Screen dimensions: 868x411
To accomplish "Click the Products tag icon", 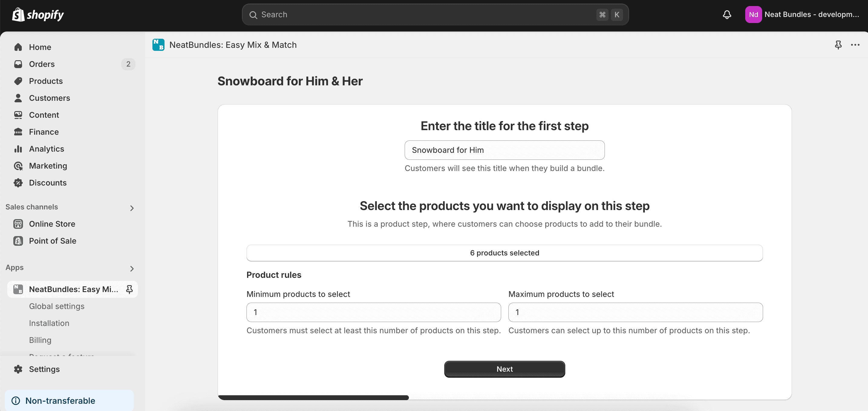I will pos(18,81).
